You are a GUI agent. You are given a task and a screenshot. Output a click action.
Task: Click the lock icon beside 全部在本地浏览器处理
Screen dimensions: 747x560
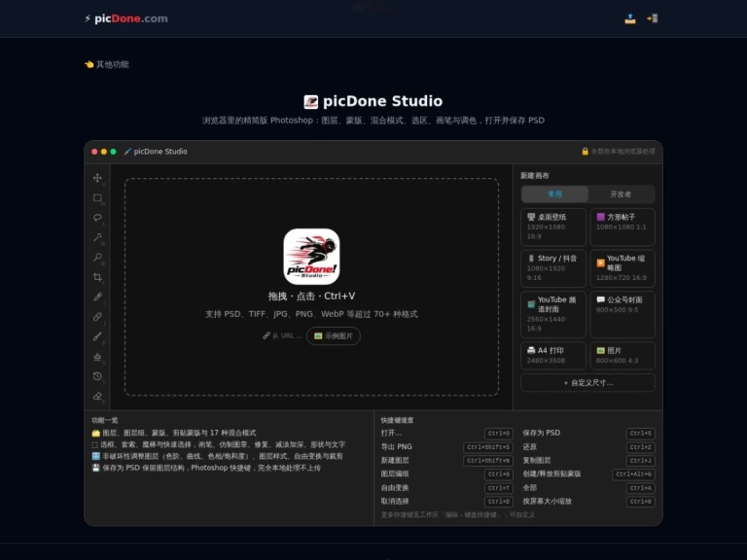click(x=585, y=152)
